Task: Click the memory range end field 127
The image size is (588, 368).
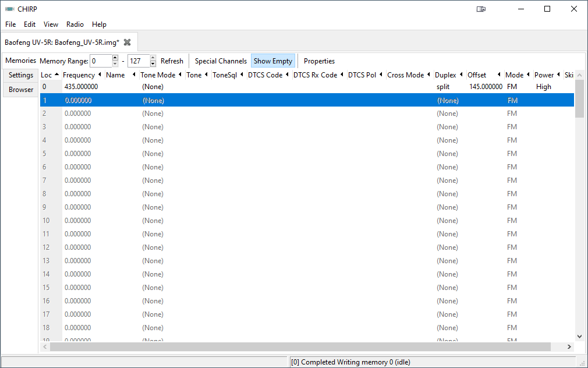Action: point(139,61)
